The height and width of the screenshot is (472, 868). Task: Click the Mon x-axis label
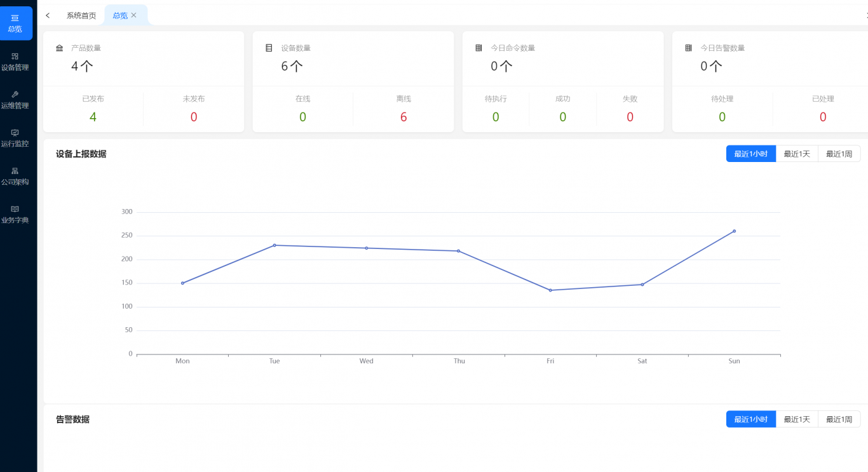click(x=182, y=361)
